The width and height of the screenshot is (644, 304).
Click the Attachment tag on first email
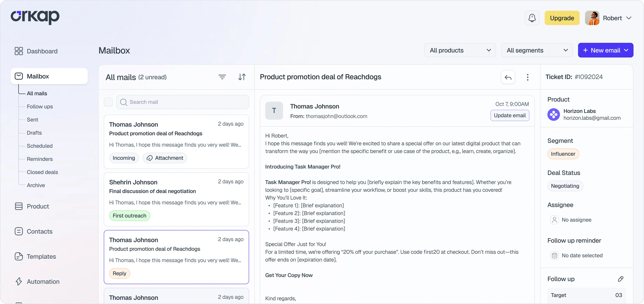coord(165,158)
